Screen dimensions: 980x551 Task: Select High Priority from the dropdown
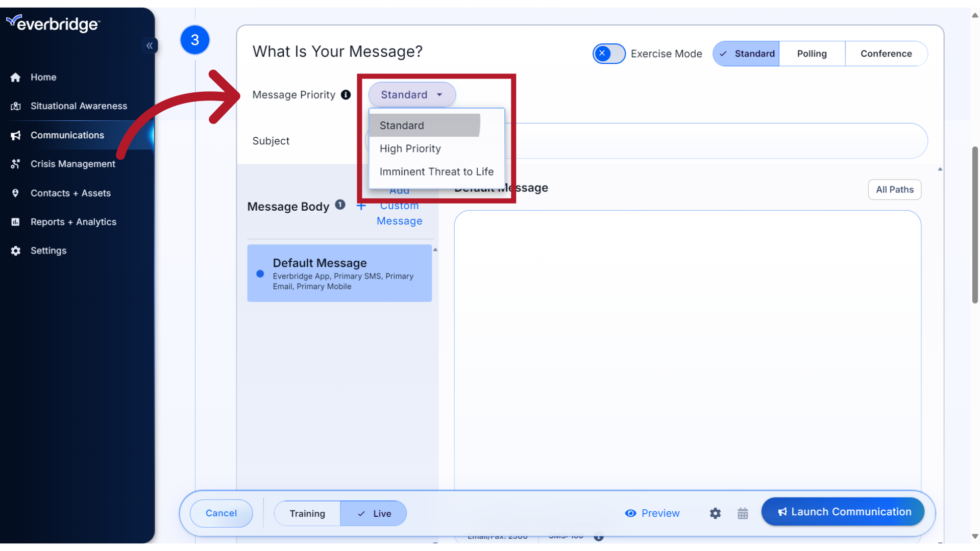[410, 148]
